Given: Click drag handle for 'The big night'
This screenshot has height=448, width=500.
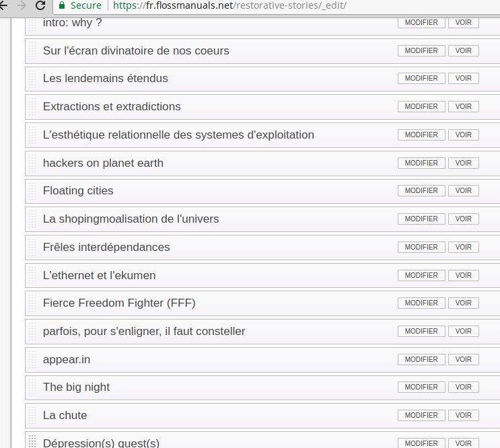Looking at the screenshot, I should click(x=32, y=387).
